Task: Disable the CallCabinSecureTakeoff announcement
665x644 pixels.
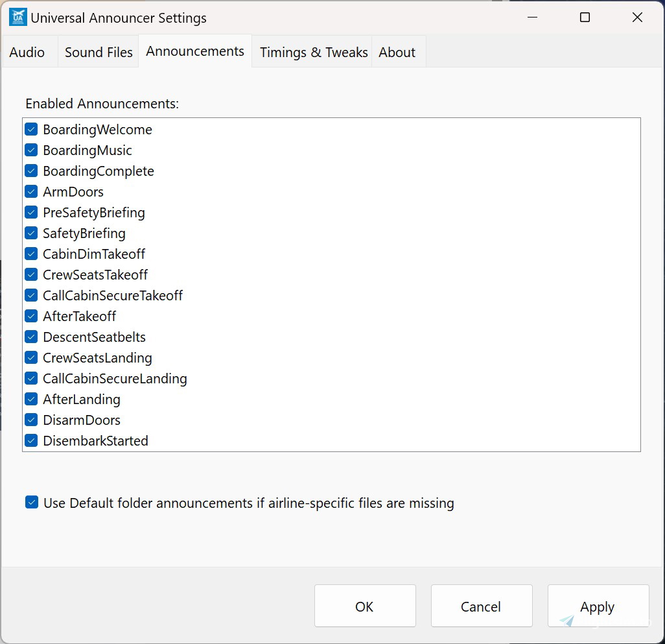Action: click(x=31, y=295)
